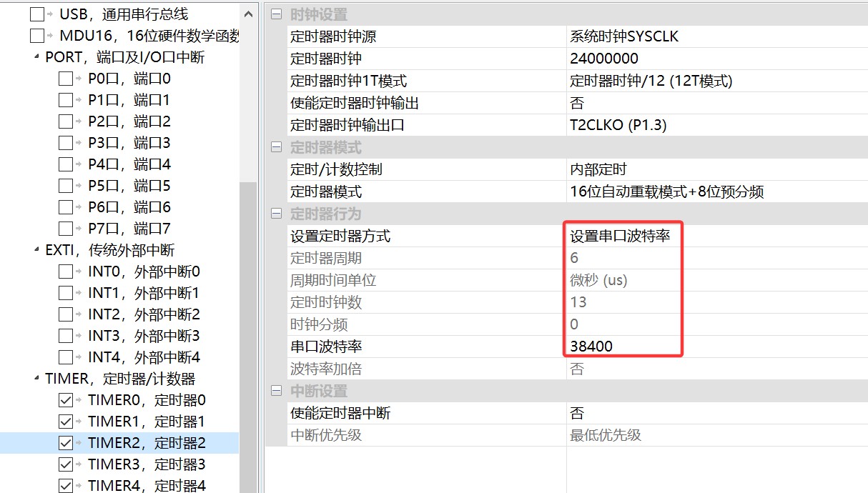The width and height of the screenshot is (868, 493).
Task: Click the 定时器周期 value 6
Action: click(574, 258)
